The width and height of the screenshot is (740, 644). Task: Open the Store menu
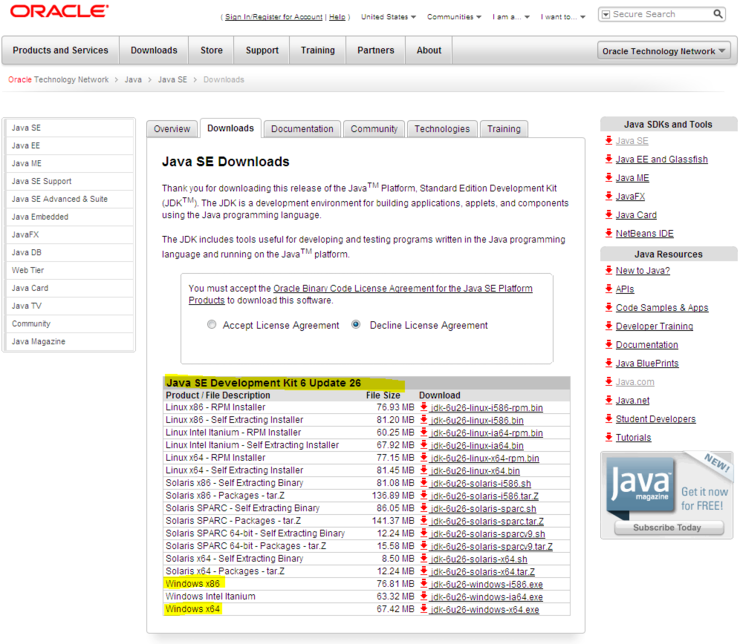pyautogui.click(x=211, y=50)
